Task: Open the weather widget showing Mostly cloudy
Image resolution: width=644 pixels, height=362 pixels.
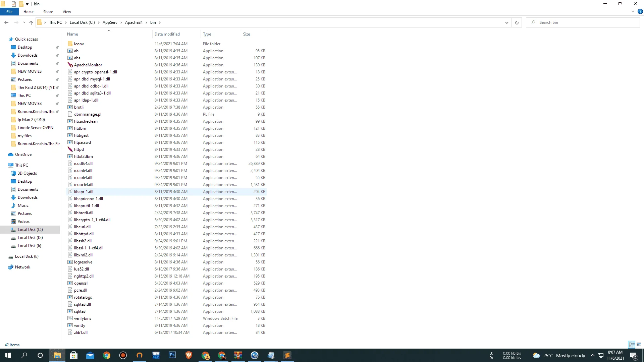Action: [x=559, y=356]
